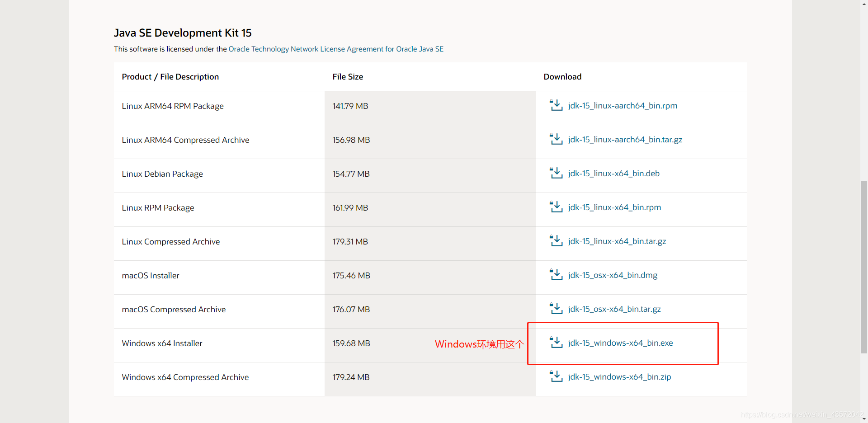
Task: Download jdk-15_osx-x64_bin.dmg link
Action: [x=613, y=275]
